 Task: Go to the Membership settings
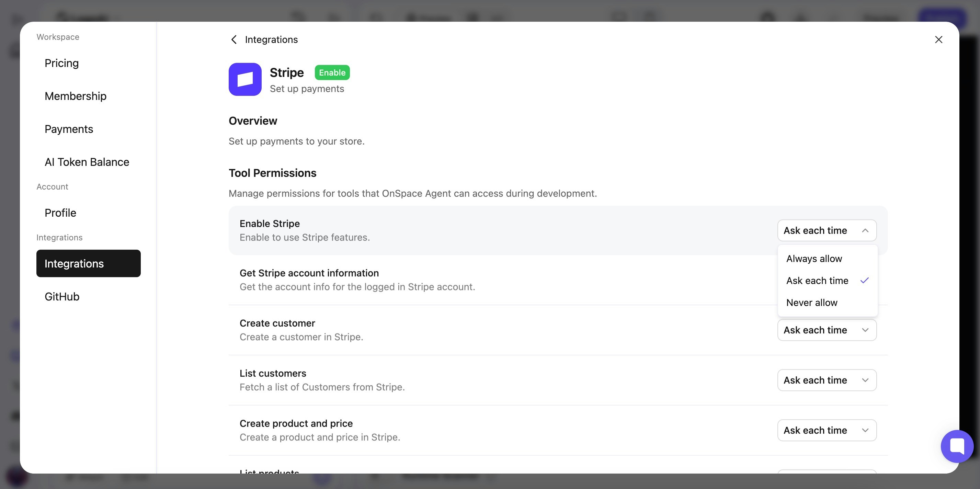(x=75, y=96)
